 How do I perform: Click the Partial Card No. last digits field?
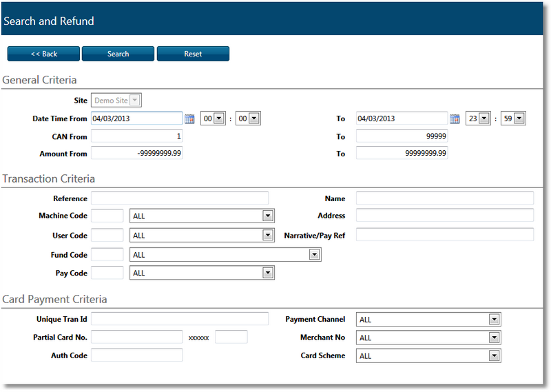pyautogui.click(x=231, y=337)
